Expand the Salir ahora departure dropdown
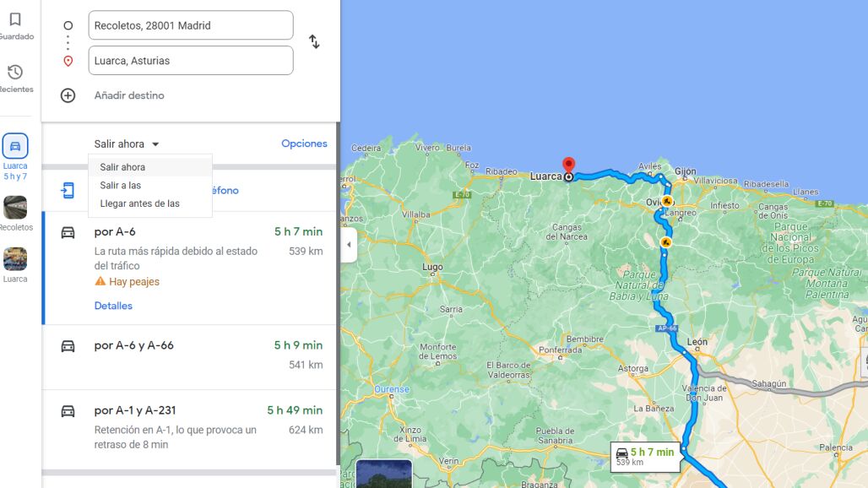The width and height of the screenshot is (868, 488). point(127,144)
